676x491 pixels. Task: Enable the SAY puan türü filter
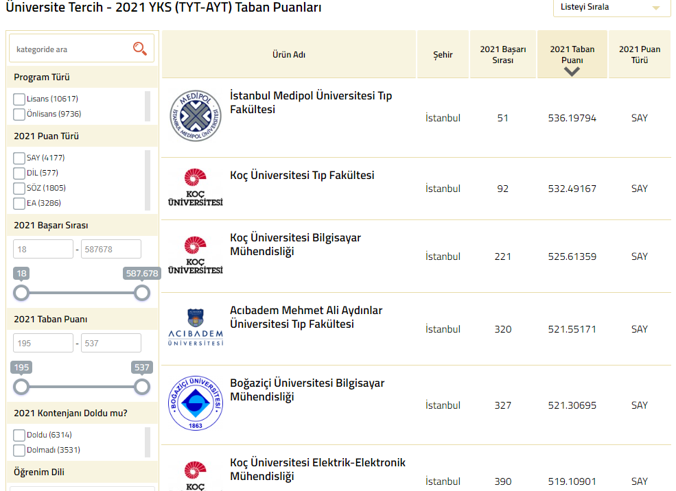[x=19, y=158]
